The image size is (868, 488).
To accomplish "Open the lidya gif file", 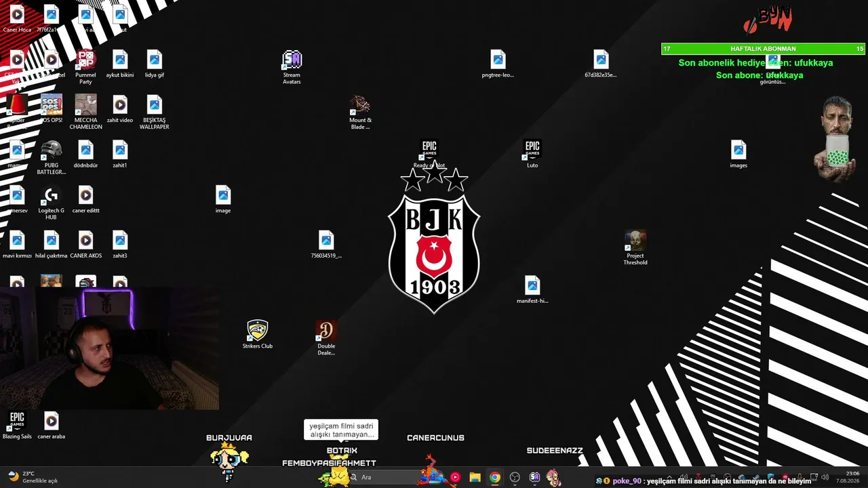I will (155, 64).
